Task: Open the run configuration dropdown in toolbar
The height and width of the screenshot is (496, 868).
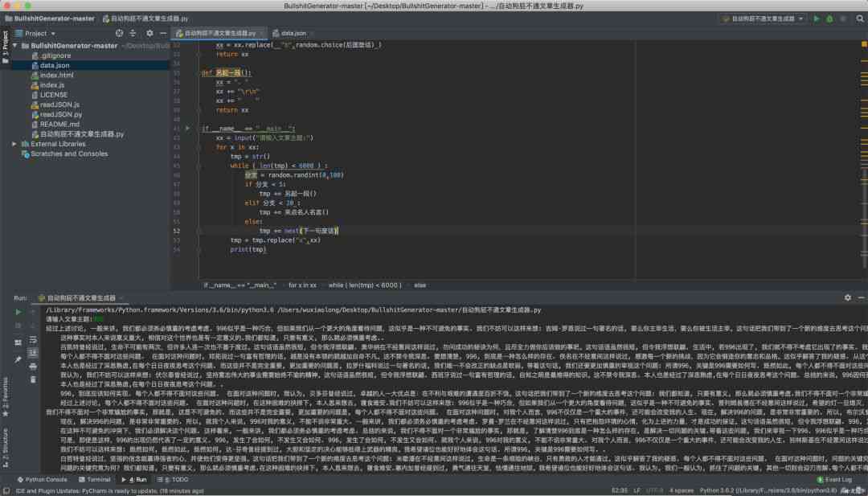Action: pyautogui.click(x=763, y=18)
